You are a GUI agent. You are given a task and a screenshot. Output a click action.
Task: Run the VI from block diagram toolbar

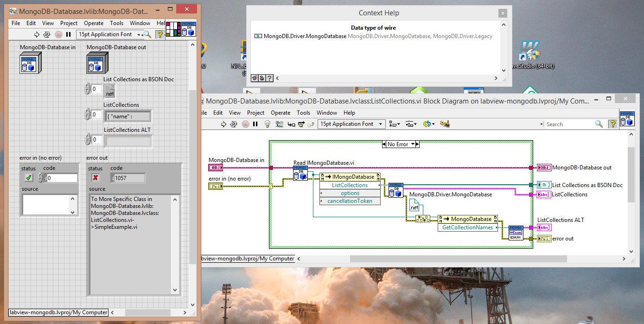pos(223,124)
